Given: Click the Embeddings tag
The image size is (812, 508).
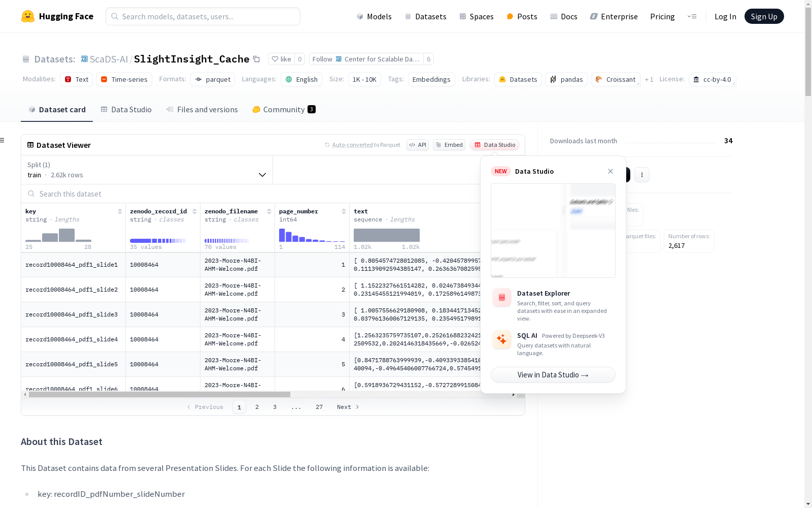Looking at the screenshot, I should tap(431, 79).
